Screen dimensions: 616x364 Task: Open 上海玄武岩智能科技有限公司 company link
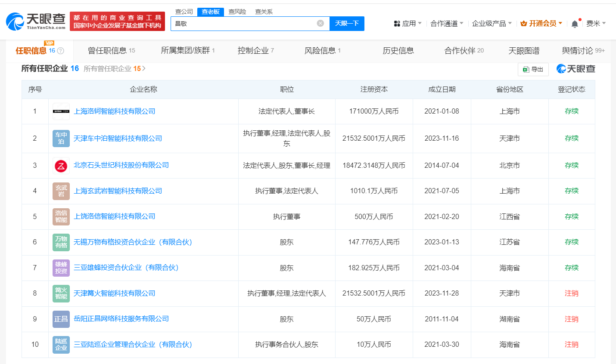118,191
